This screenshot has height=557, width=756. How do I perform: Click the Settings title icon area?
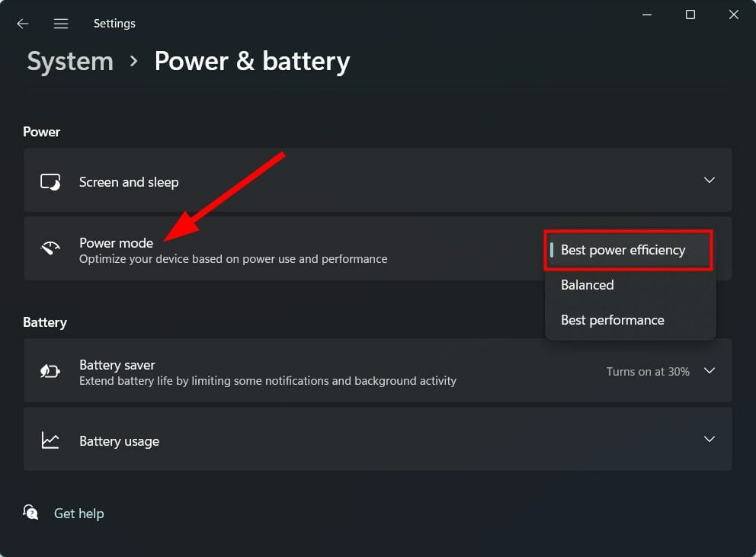point(114,23)
